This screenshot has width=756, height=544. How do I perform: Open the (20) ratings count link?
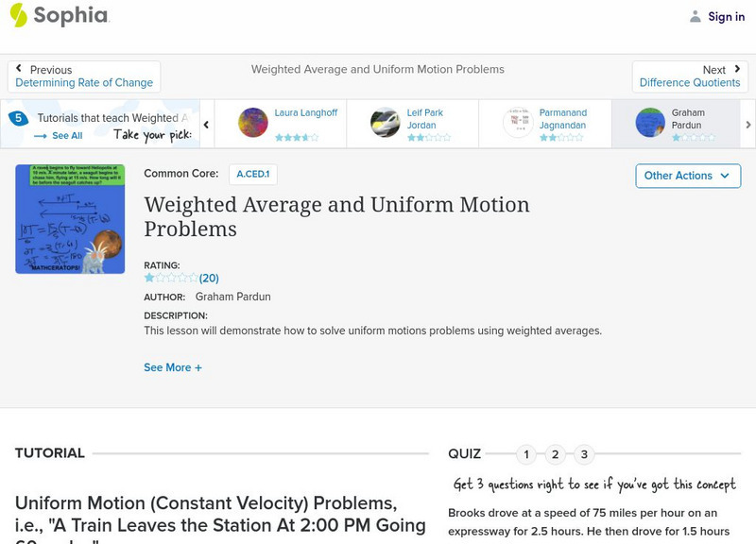[209, 278]
